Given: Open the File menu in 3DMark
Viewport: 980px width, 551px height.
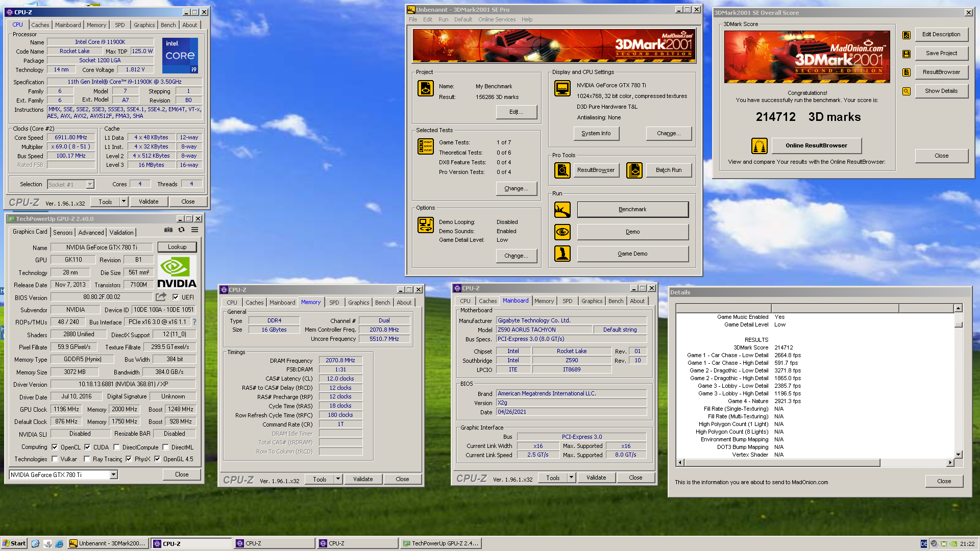Looking at the screenshot, I should (413, 19).
